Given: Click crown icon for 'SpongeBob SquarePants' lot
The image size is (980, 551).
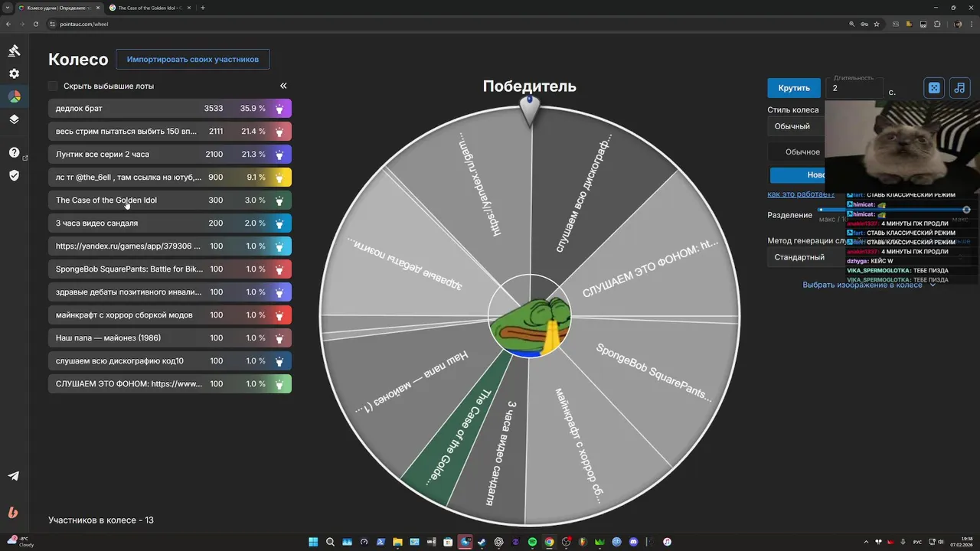Looking at the screenshot, I should point(279,269).
